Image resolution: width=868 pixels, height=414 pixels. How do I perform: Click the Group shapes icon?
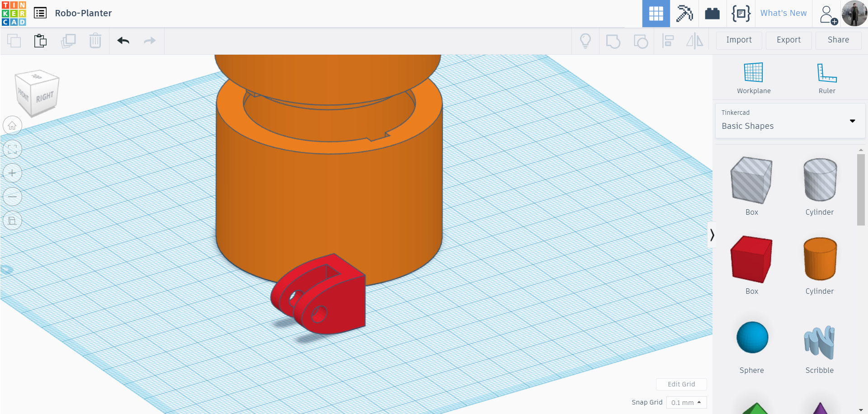pyautogui.click(x=613, y=41)
